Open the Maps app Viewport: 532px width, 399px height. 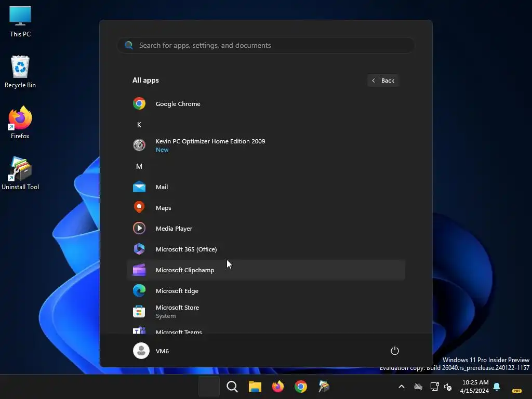pyautogui.click(x=265, y=208)
